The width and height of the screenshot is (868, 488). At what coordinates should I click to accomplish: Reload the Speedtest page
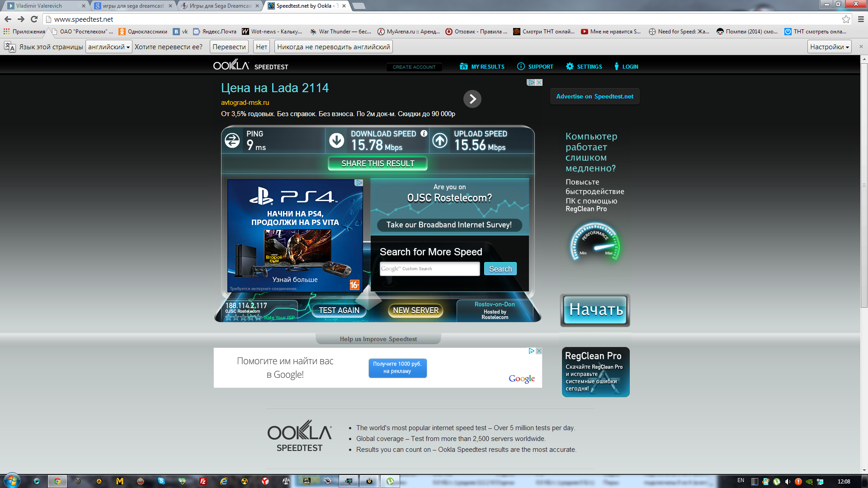tap(34, 19)
